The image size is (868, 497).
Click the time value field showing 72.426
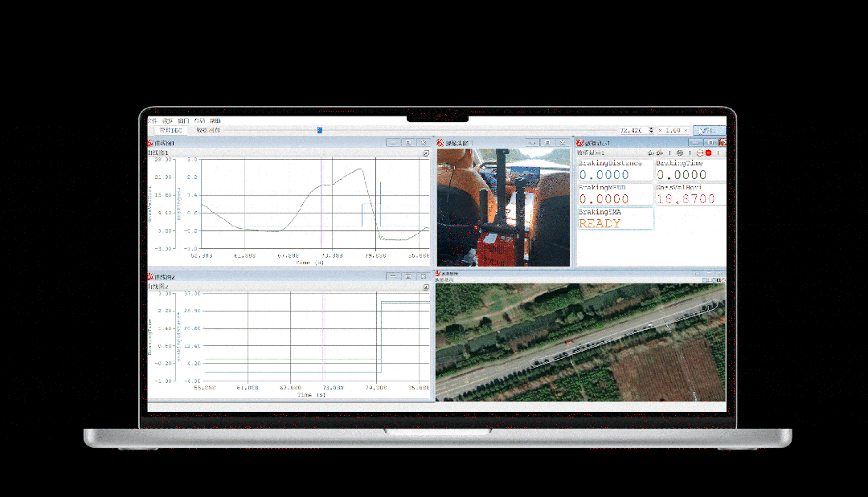click(631, 130)
